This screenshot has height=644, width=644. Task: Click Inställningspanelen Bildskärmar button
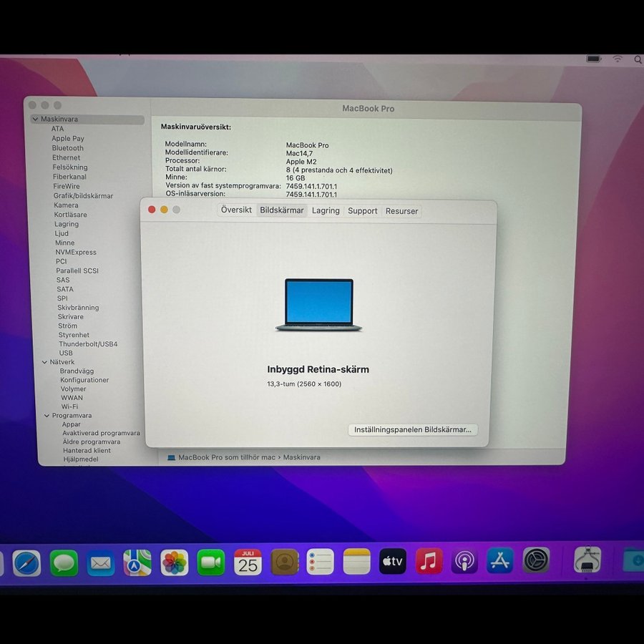[x=413, y=429]
